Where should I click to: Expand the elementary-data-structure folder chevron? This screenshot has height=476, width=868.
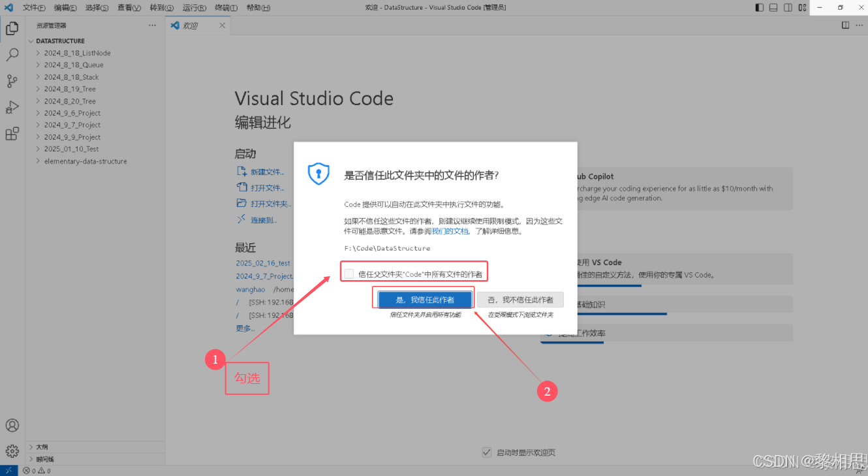point(39,161)
